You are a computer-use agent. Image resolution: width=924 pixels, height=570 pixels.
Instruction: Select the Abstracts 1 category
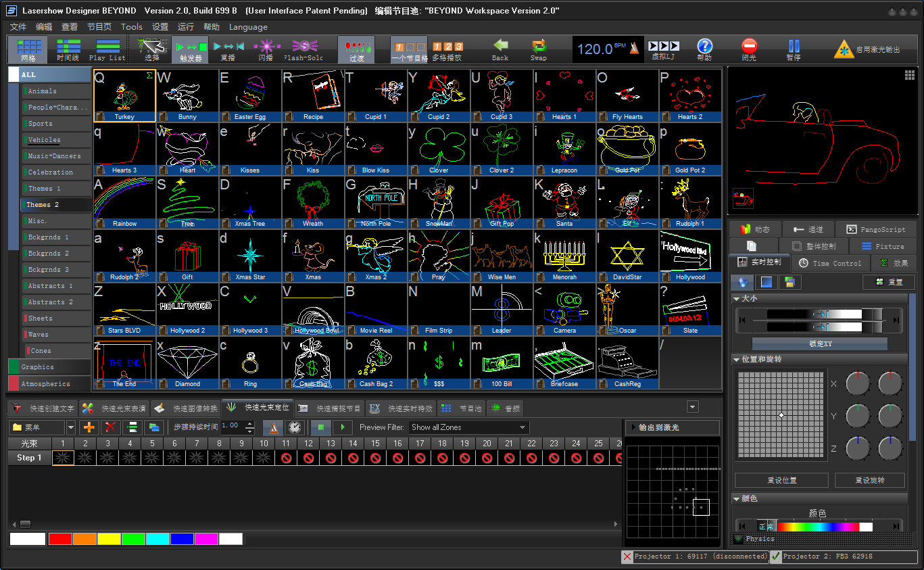pyautogui.click(x=57, y=286)
